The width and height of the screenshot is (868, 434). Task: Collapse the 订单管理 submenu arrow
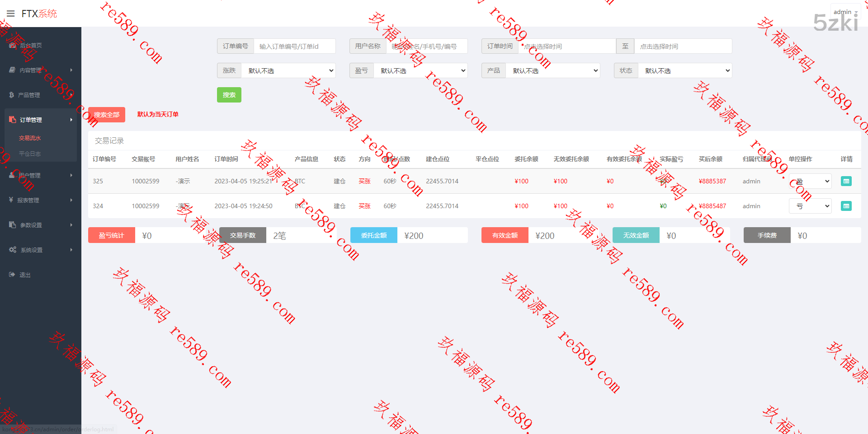point(71,120)
